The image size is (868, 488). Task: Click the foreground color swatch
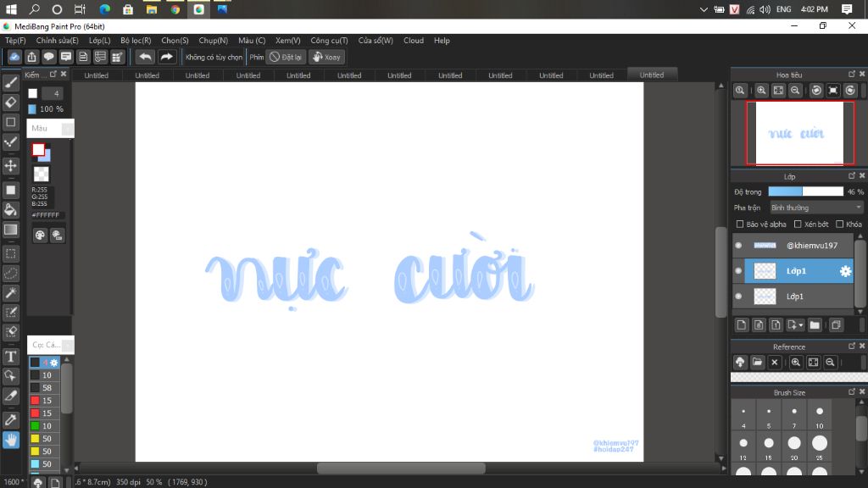point(38,149)
